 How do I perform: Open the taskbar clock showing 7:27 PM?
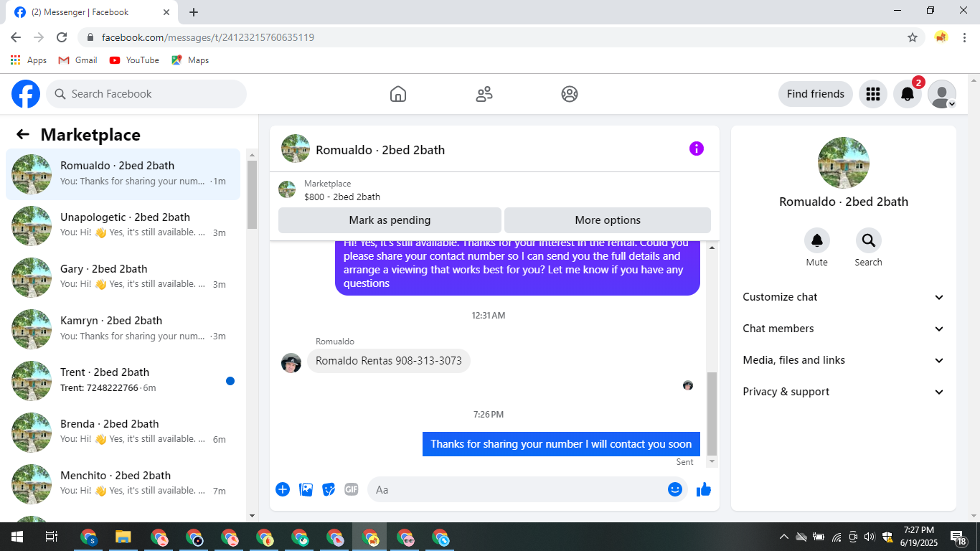919,537
